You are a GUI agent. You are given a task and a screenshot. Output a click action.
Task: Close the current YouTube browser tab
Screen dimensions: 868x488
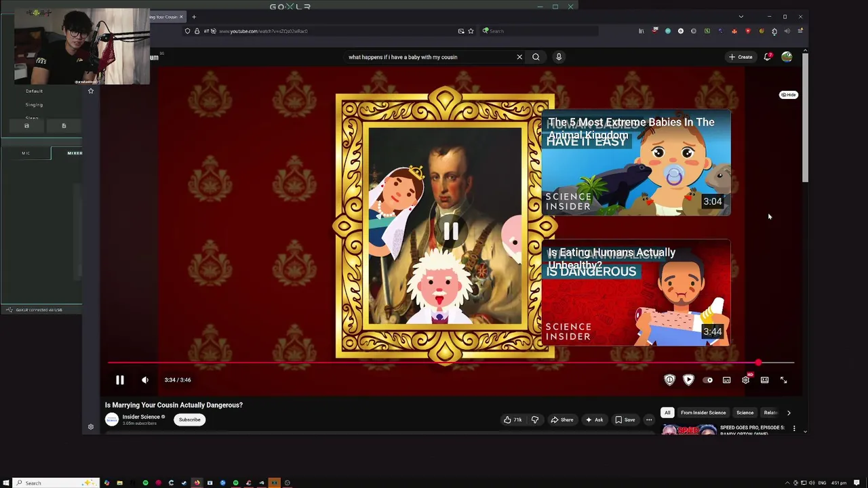(181, 16)
